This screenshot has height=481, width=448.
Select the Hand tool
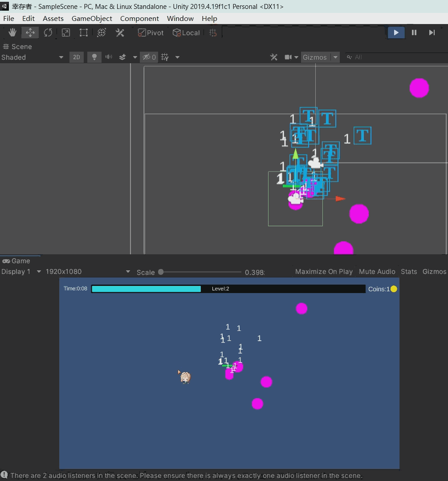tap(12, 33)
